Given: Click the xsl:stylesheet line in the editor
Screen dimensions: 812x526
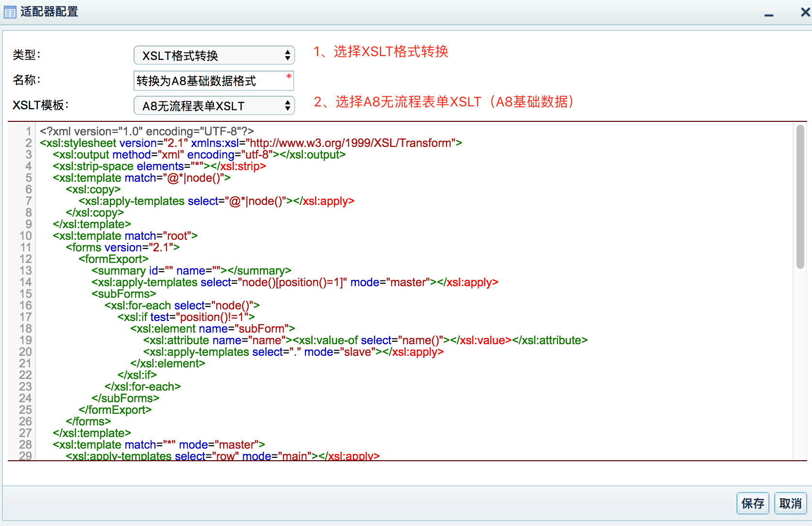Looking at the screenshot, I should [x=251, y=143].
